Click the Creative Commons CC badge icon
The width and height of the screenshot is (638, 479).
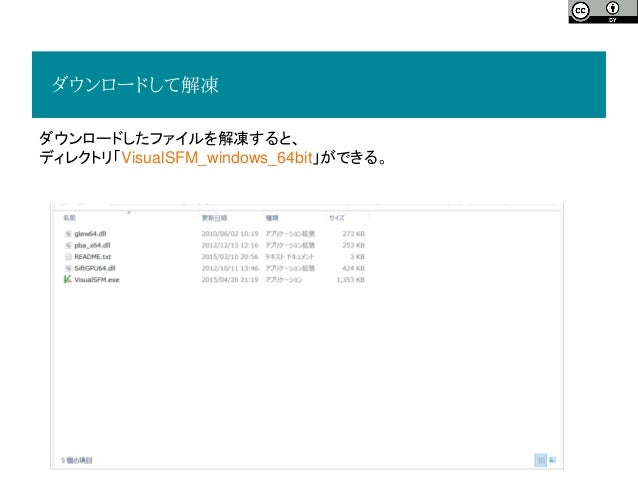(x=580, y=11)
